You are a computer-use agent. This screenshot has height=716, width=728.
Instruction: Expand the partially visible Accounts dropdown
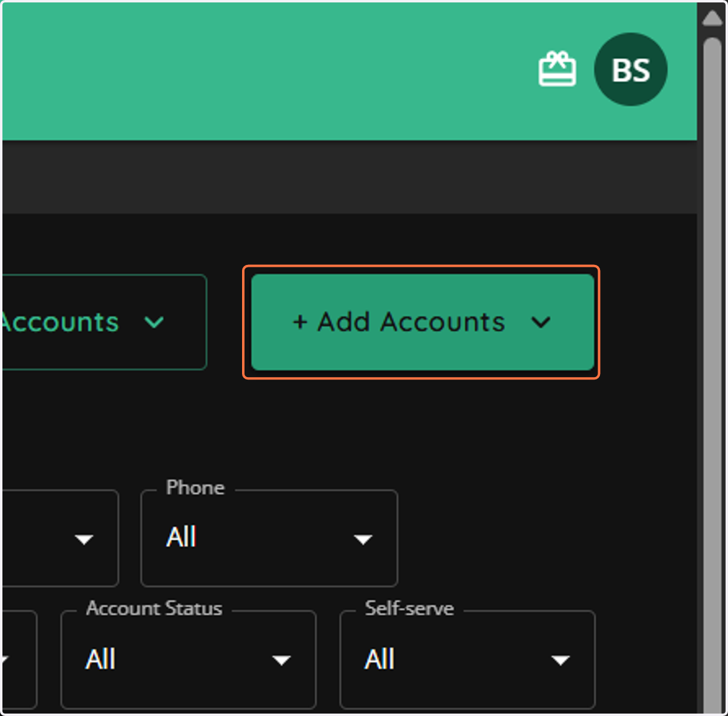pos(104,322)
